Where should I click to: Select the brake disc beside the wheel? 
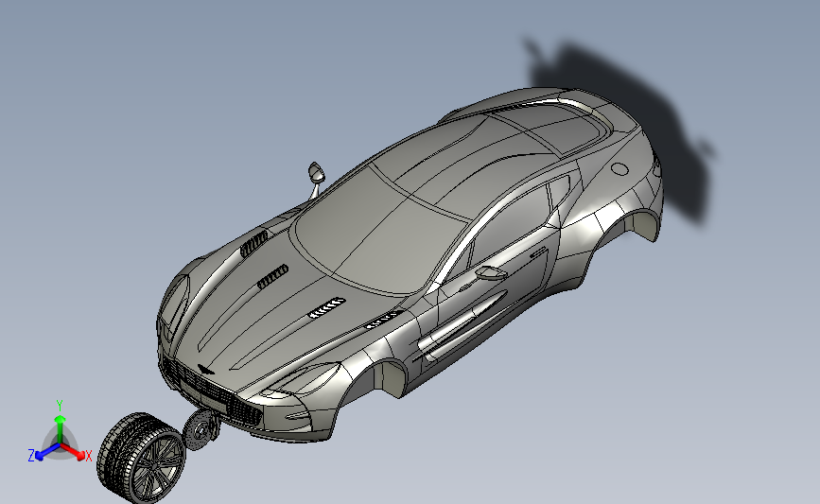tap(201, 429)
